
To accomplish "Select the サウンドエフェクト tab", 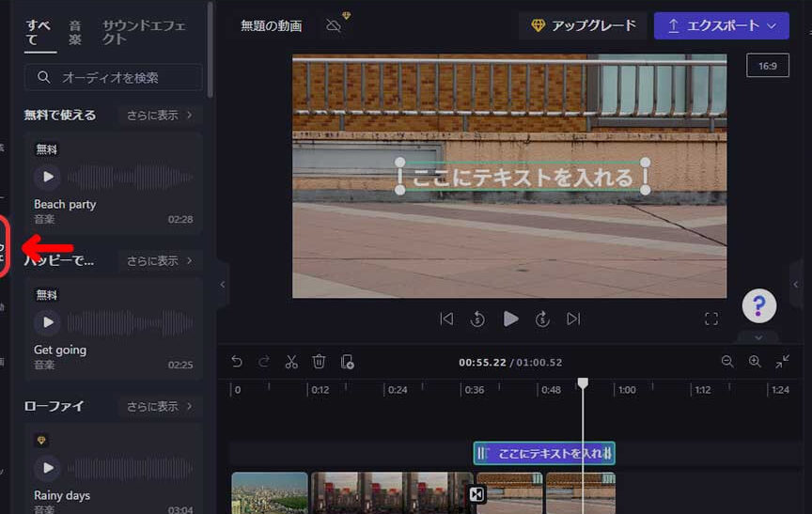I will pyautogui.click(x=144, y=32).
